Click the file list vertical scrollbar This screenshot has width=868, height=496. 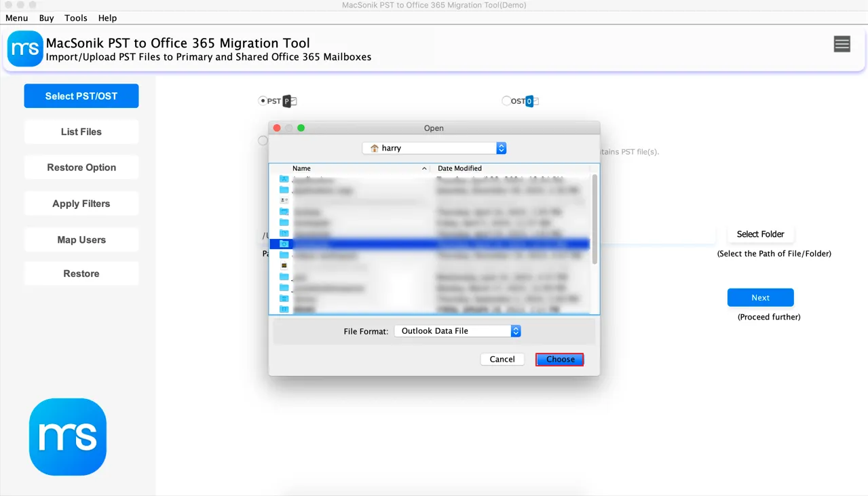point(595,219)
